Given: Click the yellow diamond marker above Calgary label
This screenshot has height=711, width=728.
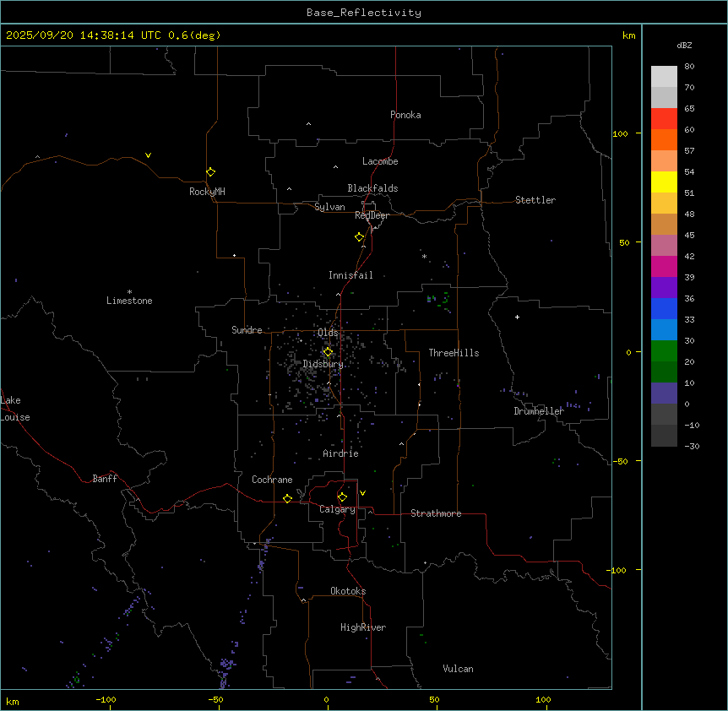Looking at the screenshot, I should pos(342,497).
